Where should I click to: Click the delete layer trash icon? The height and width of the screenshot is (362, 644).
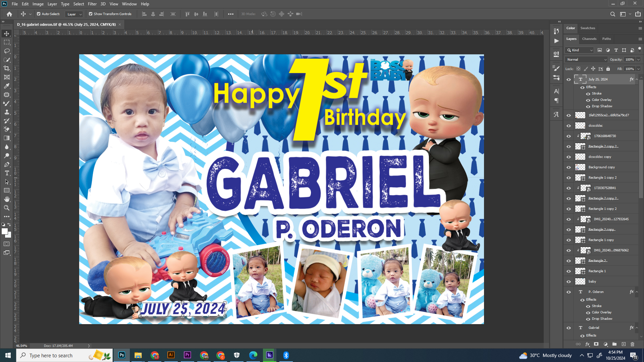point(632,344)
